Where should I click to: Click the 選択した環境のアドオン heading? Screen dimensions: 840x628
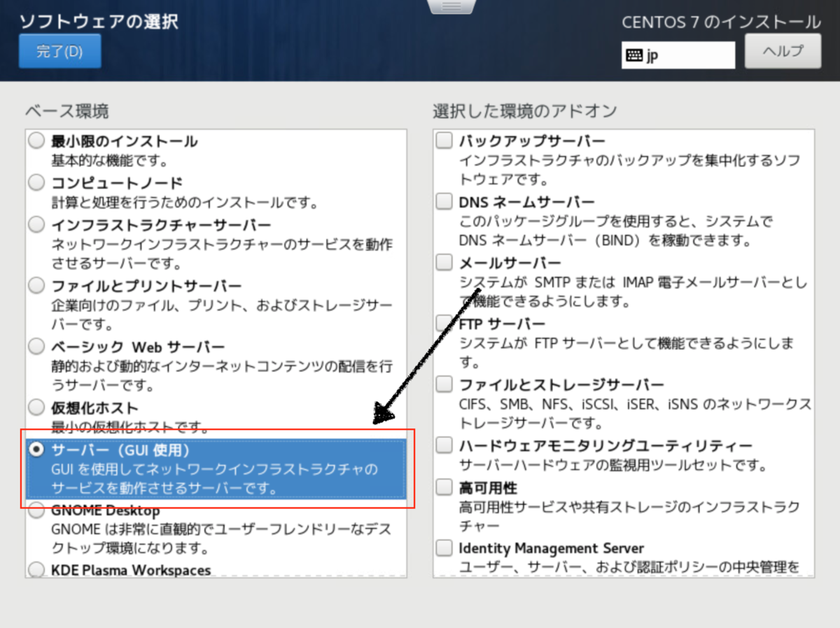[x=525, y=111]
